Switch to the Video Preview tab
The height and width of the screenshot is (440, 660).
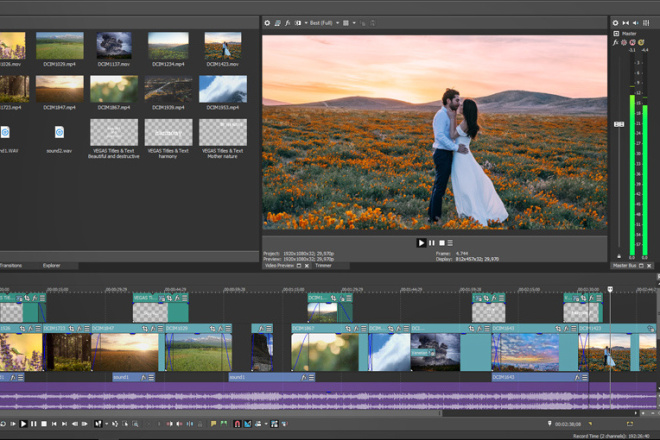point(279,266)
